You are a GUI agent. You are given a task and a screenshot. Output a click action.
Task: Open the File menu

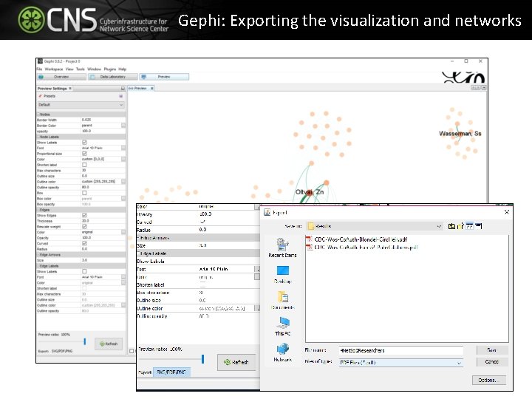(39, 69)
